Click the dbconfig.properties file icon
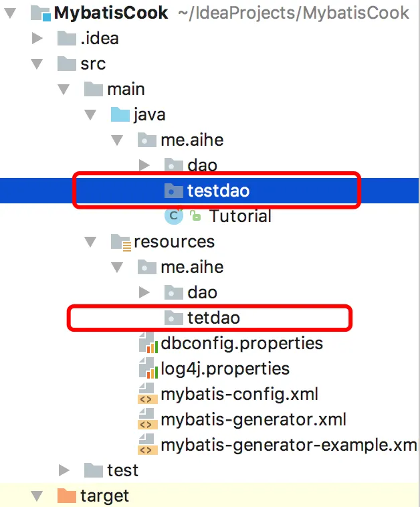 tap(148, 342)
